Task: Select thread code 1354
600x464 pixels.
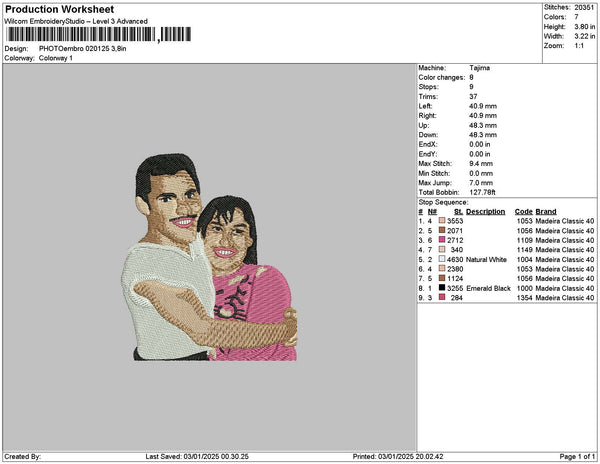Action: (x=524, y=298)
